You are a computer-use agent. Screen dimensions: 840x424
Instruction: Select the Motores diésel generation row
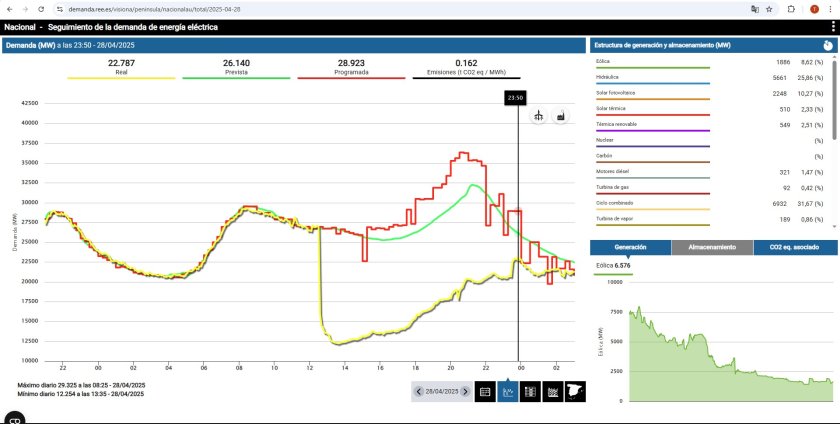pos(710,173)
